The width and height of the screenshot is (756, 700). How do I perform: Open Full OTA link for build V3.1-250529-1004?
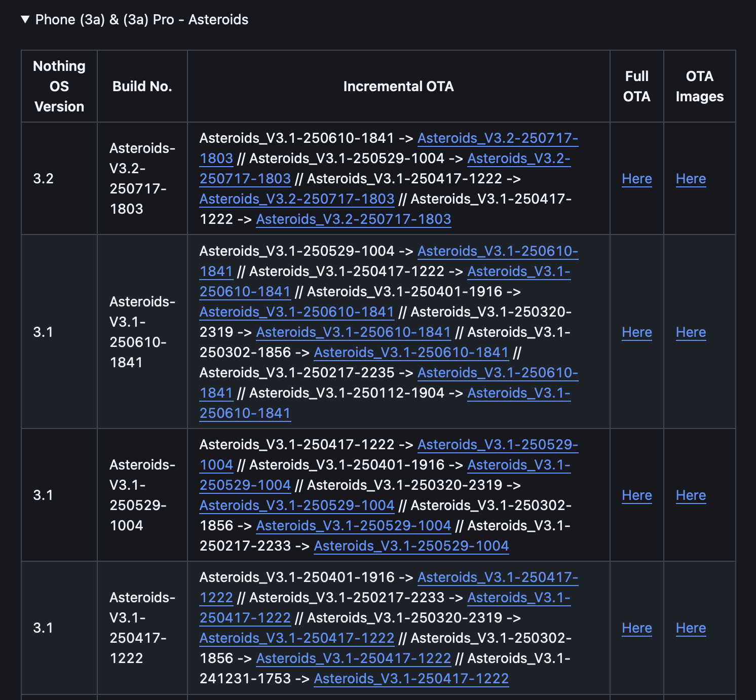(636, 495)
